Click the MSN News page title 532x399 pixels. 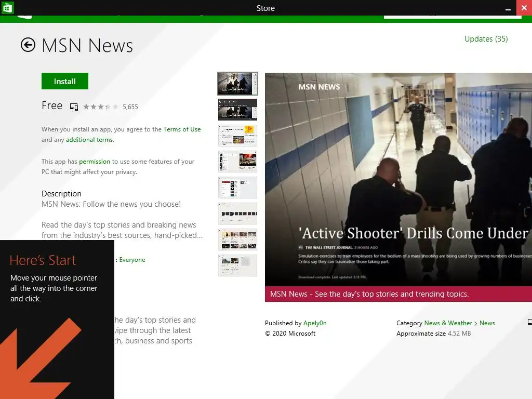click(87, 46)
